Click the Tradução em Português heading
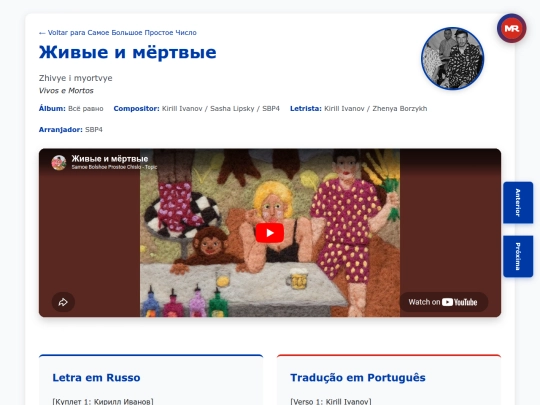This screenshot has width=540, height=405. [358, 378]
